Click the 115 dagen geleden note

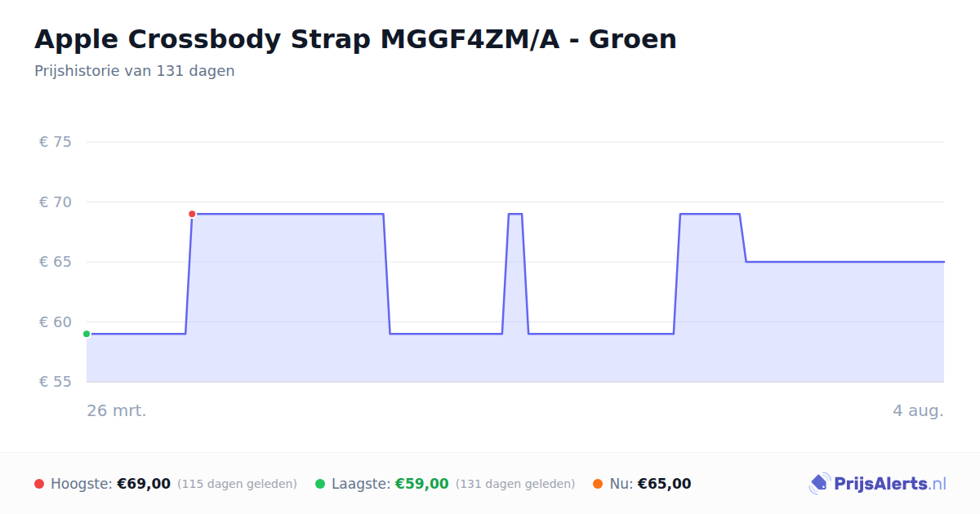[x=237, y=484]
